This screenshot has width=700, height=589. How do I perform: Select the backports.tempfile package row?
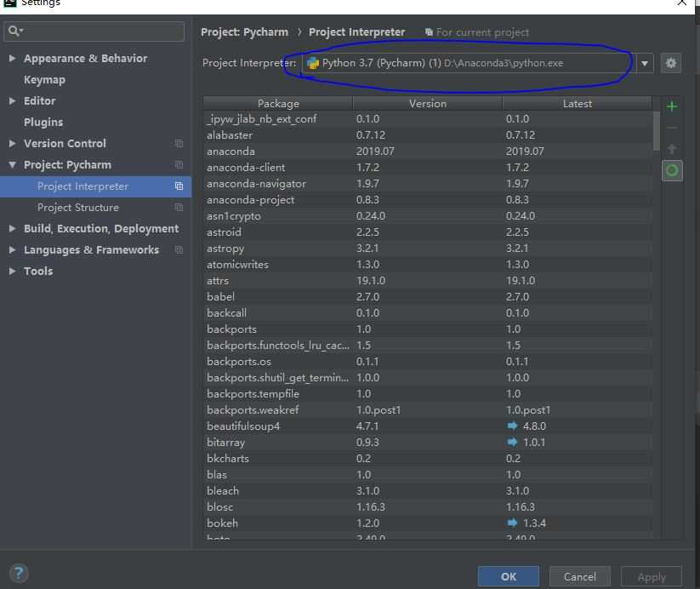(x=428, y=394)
